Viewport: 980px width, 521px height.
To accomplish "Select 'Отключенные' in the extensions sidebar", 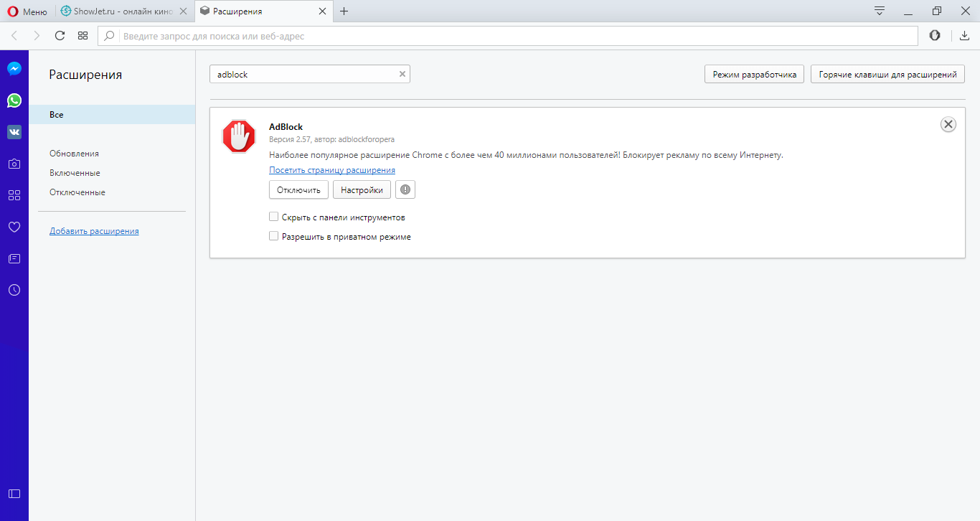I will pos(77,192).
